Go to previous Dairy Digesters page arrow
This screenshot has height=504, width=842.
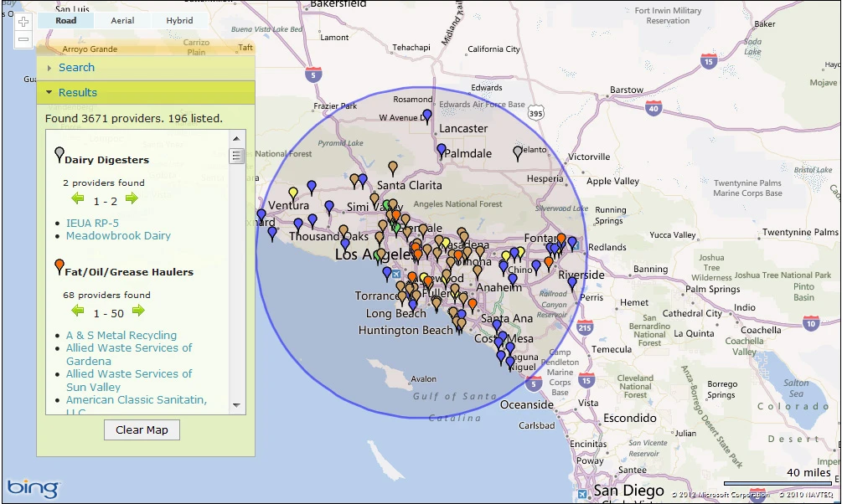coord(78,199)
